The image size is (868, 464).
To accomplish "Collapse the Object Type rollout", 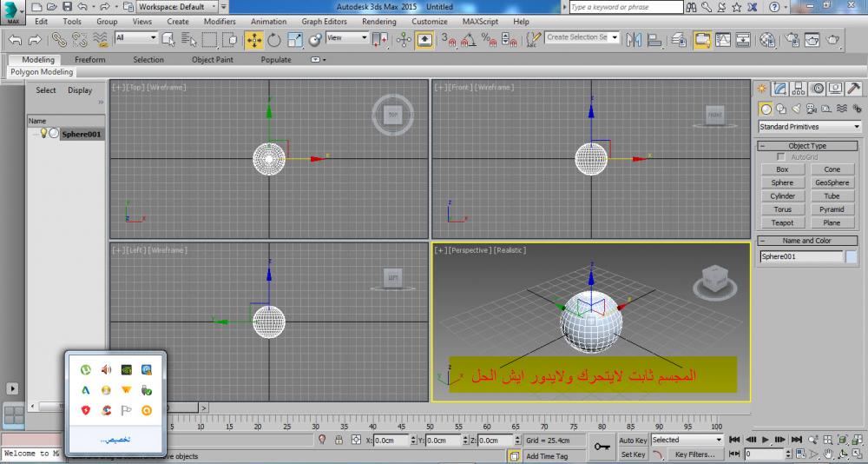I will (x=807, y=146).
